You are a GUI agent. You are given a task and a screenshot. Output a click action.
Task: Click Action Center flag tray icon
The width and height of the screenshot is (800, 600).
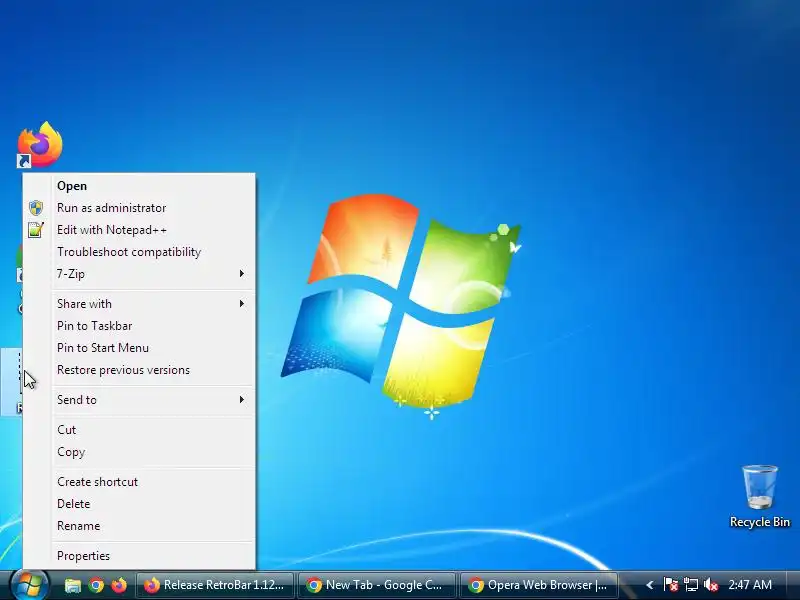coord(670,585)
